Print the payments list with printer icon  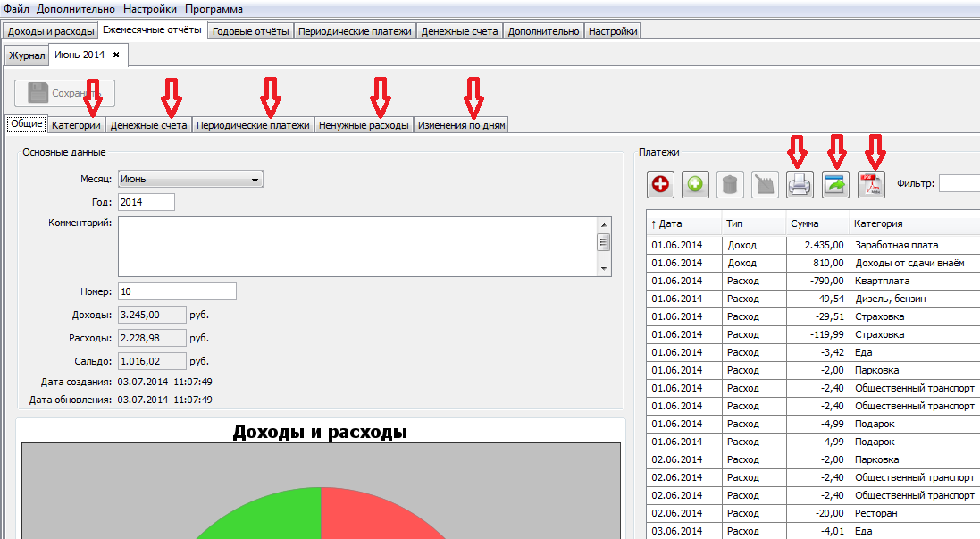[800, 184]
